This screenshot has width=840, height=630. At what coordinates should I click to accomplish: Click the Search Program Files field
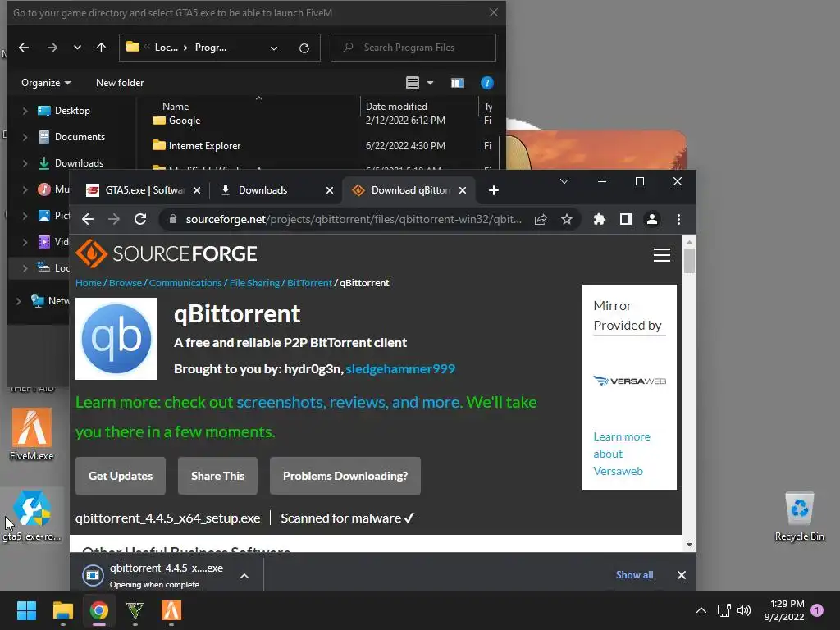[413, 48]
